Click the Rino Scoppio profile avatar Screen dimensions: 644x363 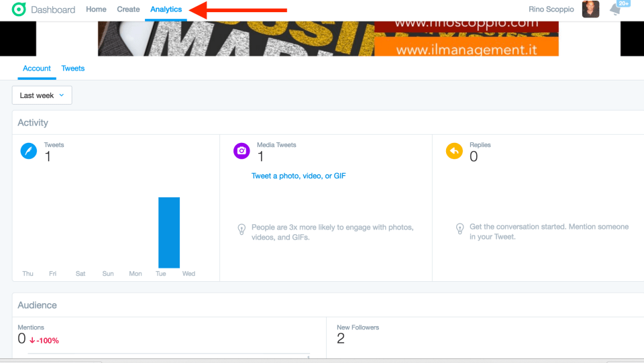(x=590, y=9)
